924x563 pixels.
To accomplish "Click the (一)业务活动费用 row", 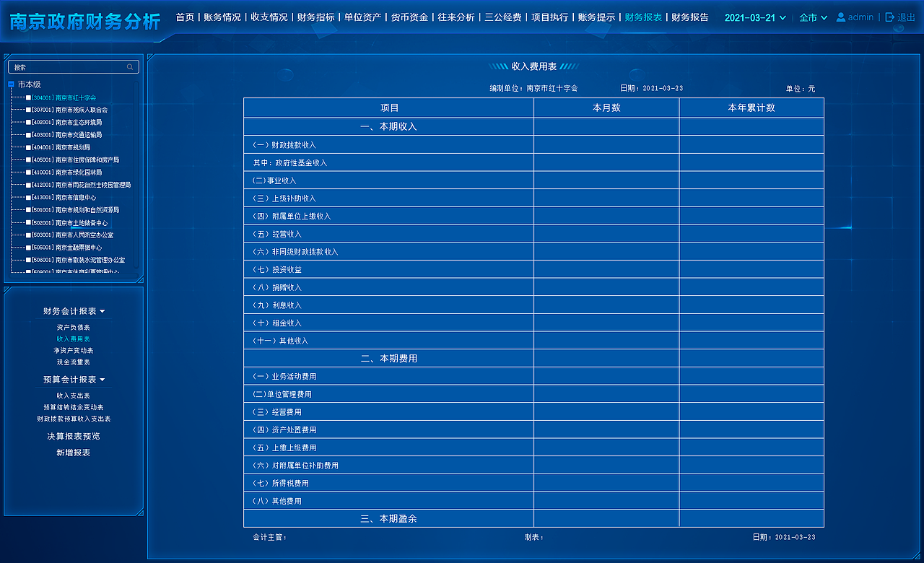I will pyautogui.click(x=533, y=376).
